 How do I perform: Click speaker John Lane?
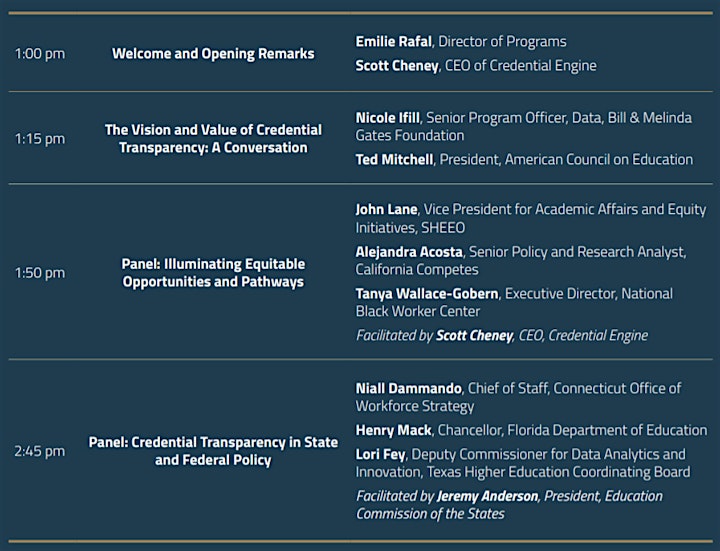coord(387,209)
